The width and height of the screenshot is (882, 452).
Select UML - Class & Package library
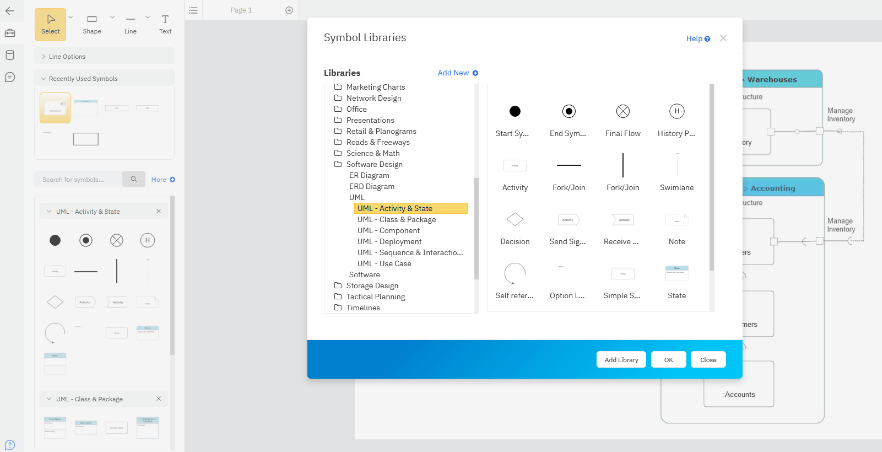(397, 219)
